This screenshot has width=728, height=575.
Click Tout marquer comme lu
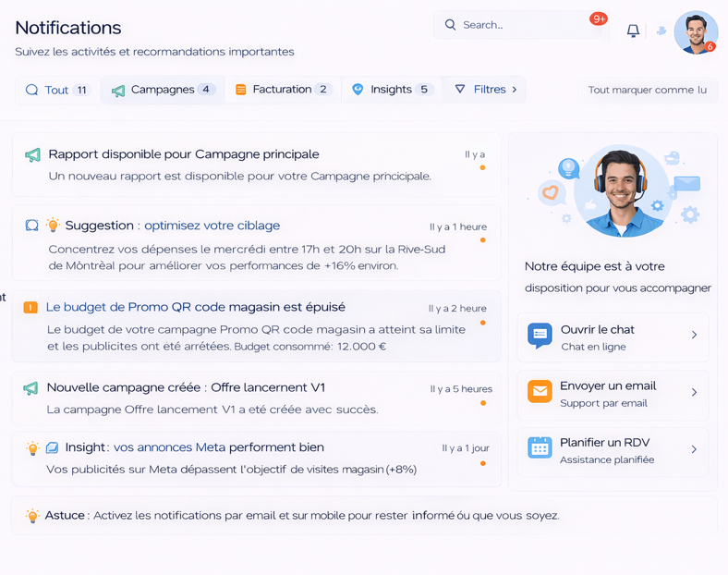(647, 91)
